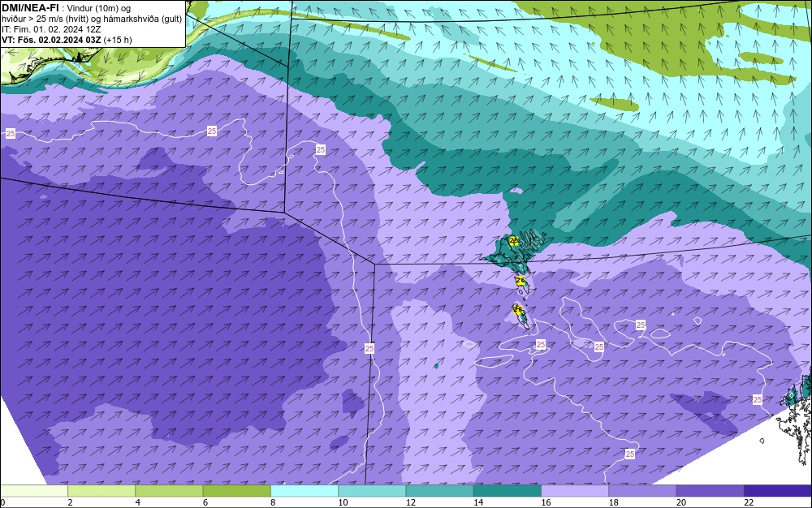
Task: Click the yellow 26 gust marker on Sandoy
Action: [520, 281]
